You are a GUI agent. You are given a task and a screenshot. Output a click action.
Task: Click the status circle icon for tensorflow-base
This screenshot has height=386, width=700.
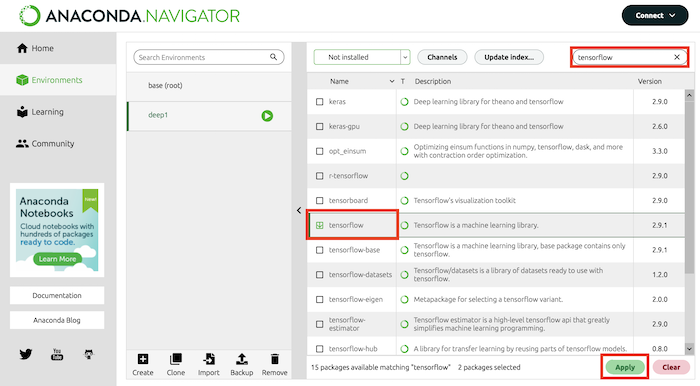[x=404, y=250]
